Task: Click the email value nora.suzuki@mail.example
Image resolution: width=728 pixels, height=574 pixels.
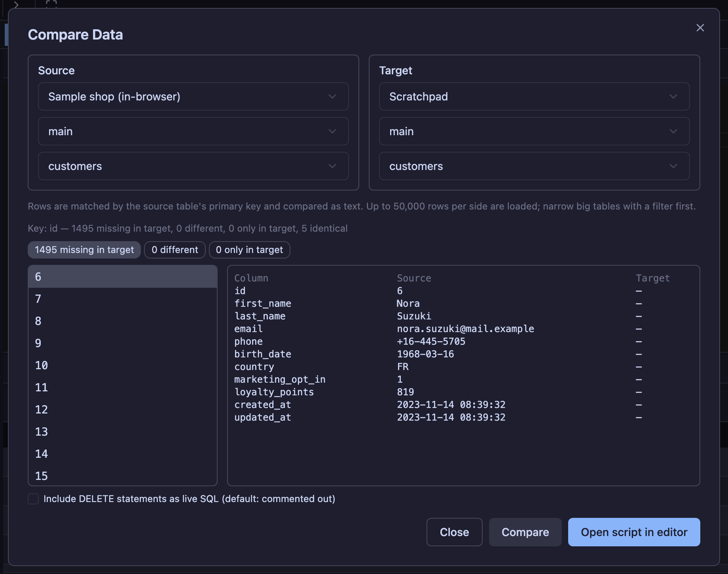Action: pyautogui.click(x=465, y=329)
